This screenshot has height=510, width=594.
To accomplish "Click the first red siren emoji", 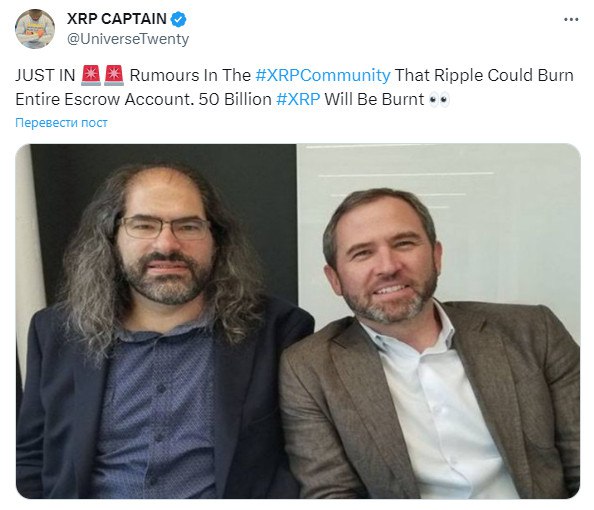I will point(91,75).
